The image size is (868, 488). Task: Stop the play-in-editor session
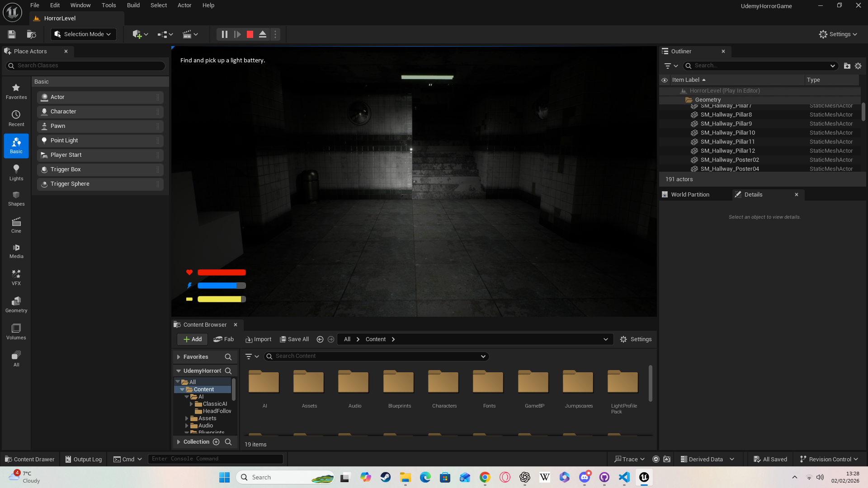249,34
